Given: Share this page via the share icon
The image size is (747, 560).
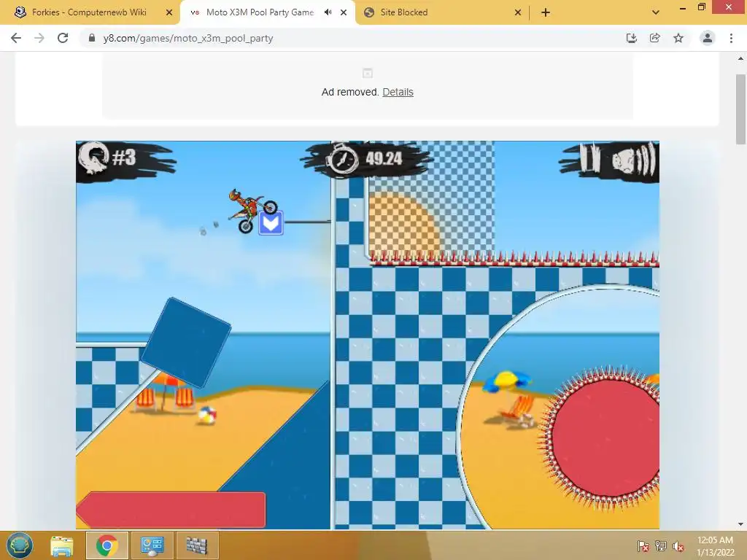Looking at the screenshot, I should click(654, 38).
